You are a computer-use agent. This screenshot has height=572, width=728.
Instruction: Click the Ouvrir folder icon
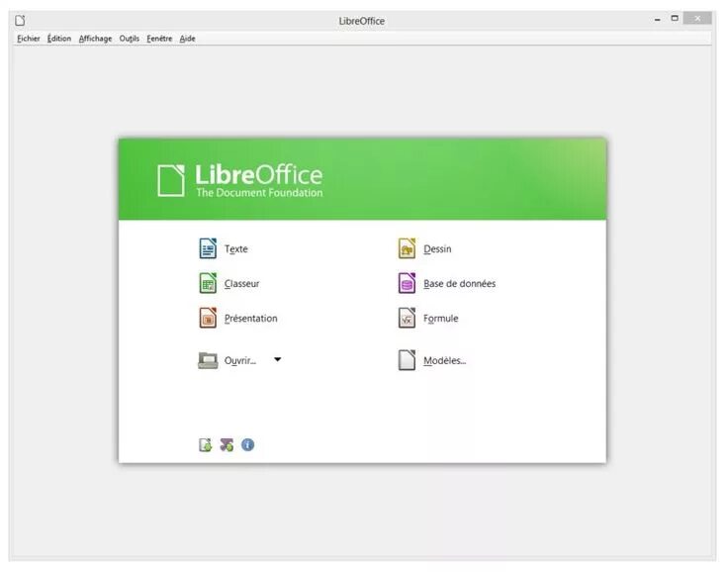208,360
